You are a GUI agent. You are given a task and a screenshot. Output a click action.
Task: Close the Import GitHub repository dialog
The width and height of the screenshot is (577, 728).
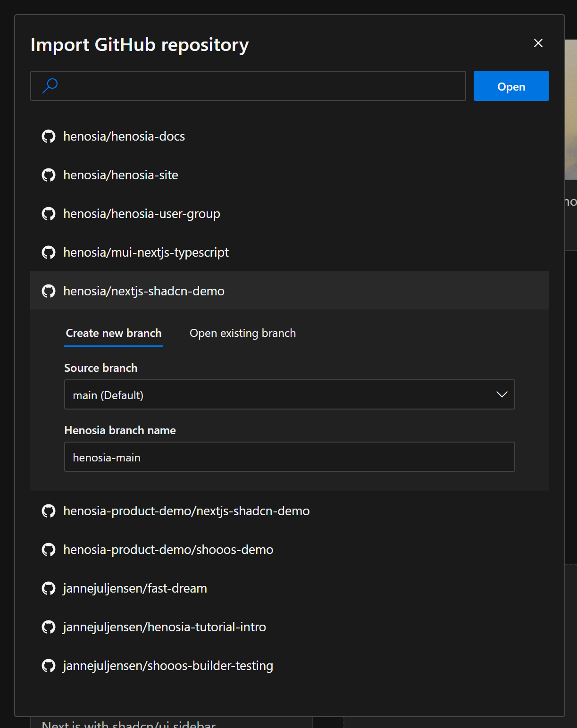[538, 43]
